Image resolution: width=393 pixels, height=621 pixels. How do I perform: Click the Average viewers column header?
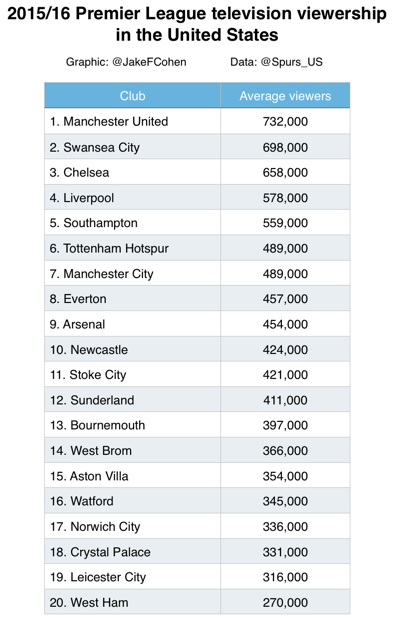tap(285, 95)
